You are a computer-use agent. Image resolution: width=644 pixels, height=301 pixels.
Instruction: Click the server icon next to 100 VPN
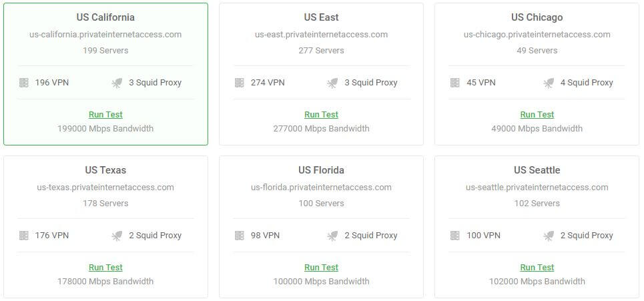(455, 236)
